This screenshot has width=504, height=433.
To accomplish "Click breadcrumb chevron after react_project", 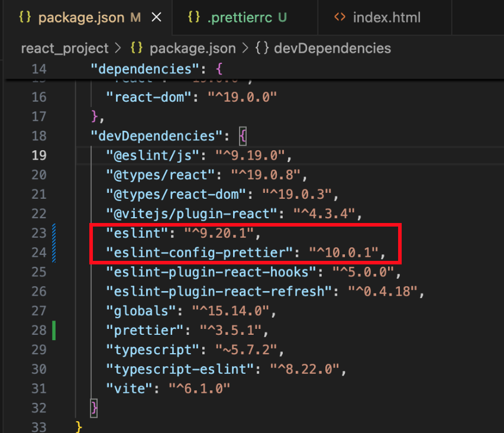I will point(118,49).
